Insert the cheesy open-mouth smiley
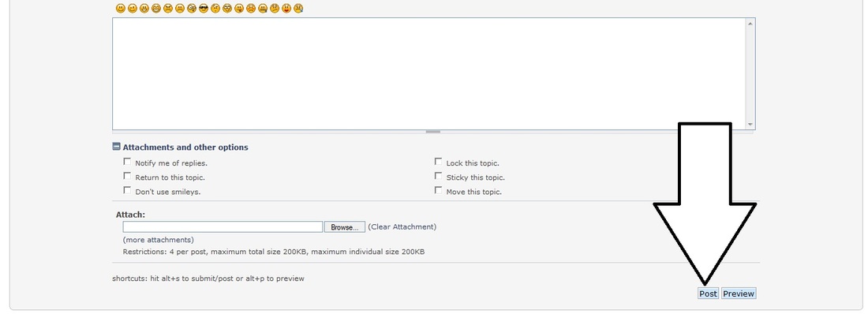The width and height of the screenshot is (868, 314). tap(144, 9)
